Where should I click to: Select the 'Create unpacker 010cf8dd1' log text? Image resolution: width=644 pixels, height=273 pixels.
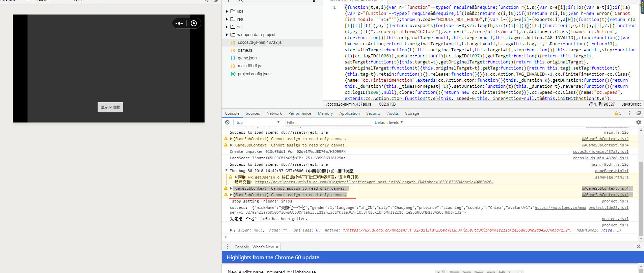[x=288, y=152]
